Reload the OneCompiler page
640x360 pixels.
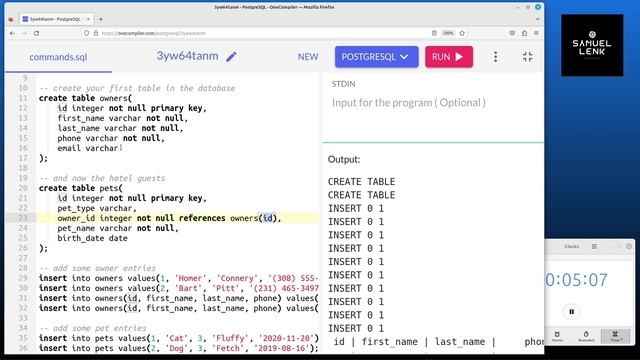tap(36, 33)
